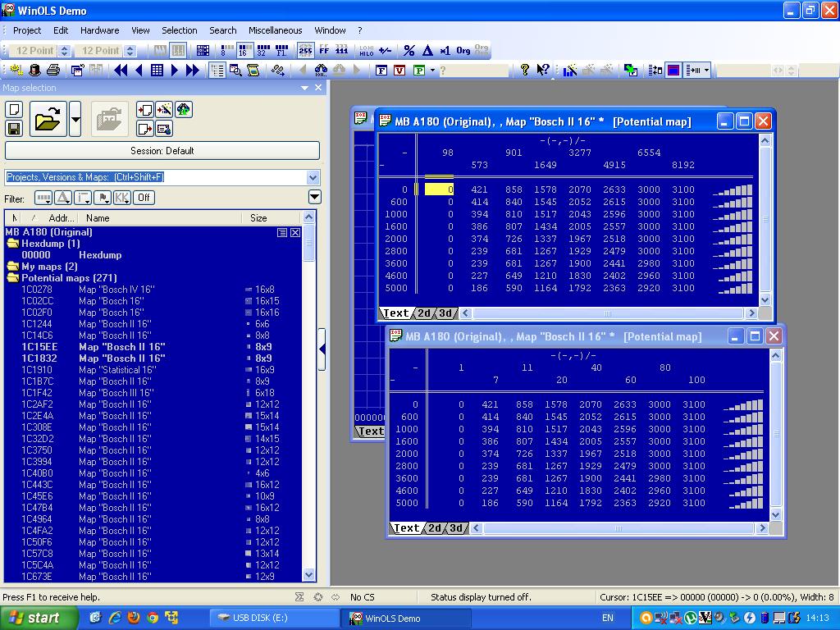Open the Project menu
Screen dimensions: 840x630
(27, 30)
